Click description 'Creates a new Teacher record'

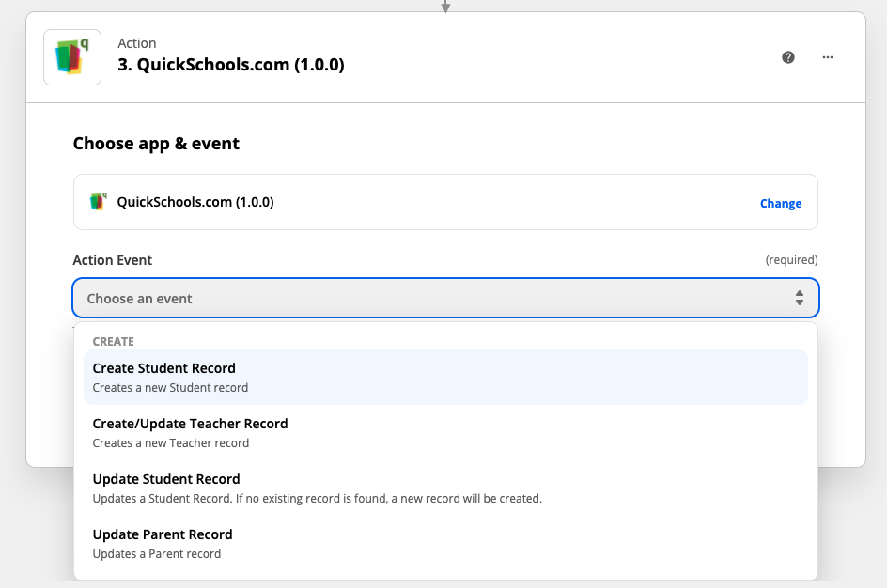(x=171, y=442)
